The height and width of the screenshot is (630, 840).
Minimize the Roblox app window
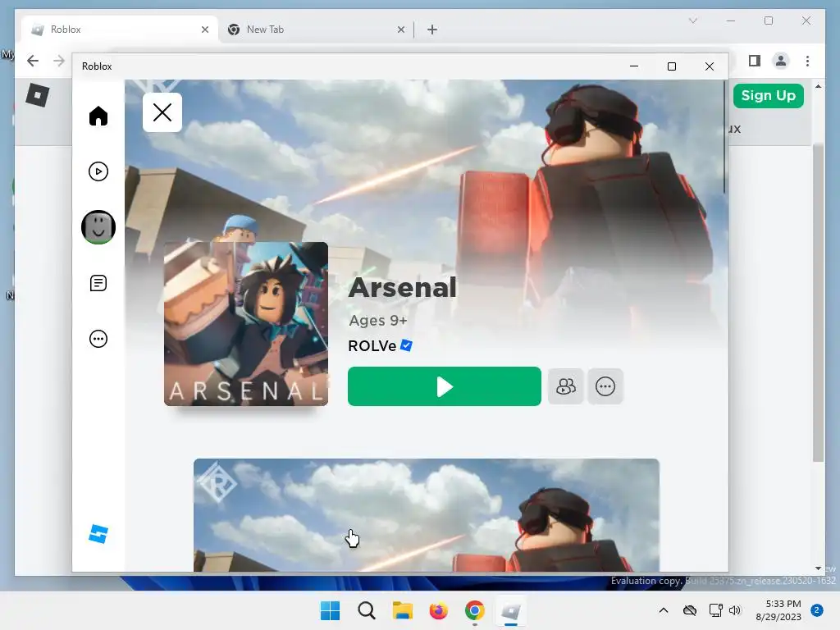click(x=634, y=66)
